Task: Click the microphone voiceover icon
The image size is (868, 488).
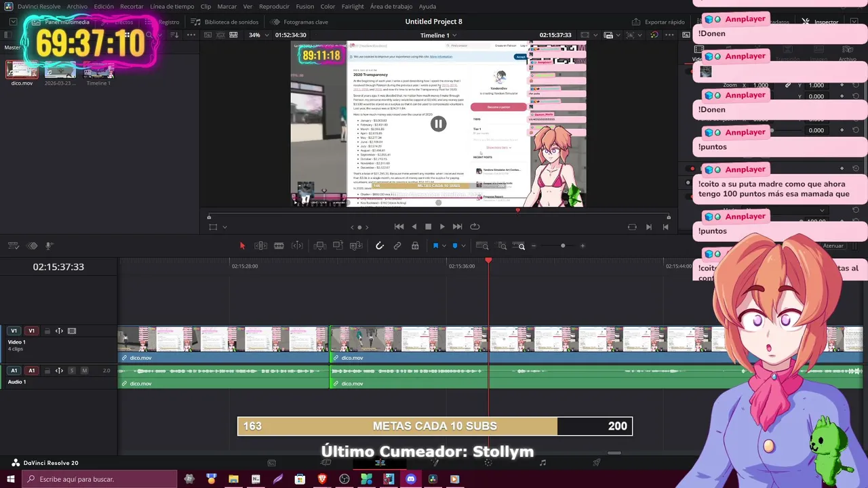Action: tap(49, 246)
